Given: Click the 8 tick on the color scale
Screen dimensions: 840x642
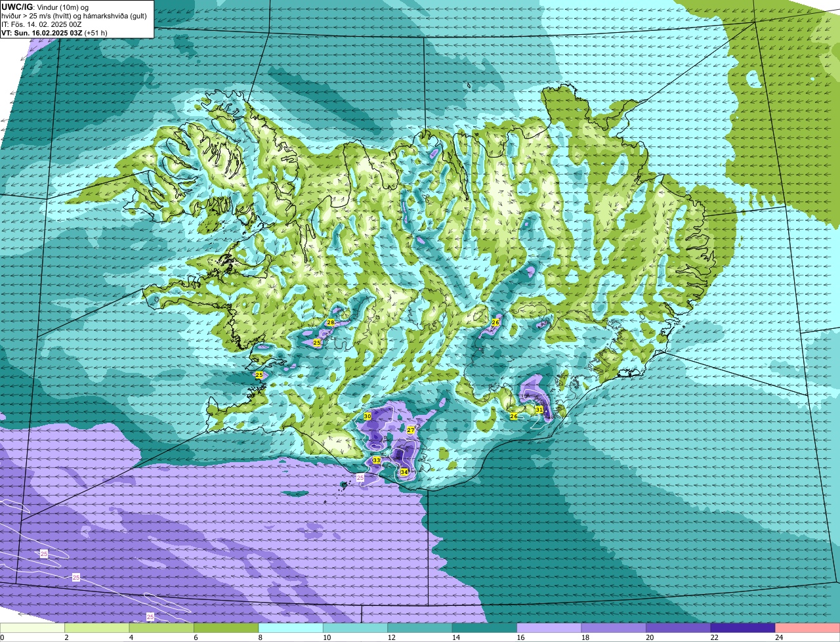Looking at the screenshot, I should (261, 637).
